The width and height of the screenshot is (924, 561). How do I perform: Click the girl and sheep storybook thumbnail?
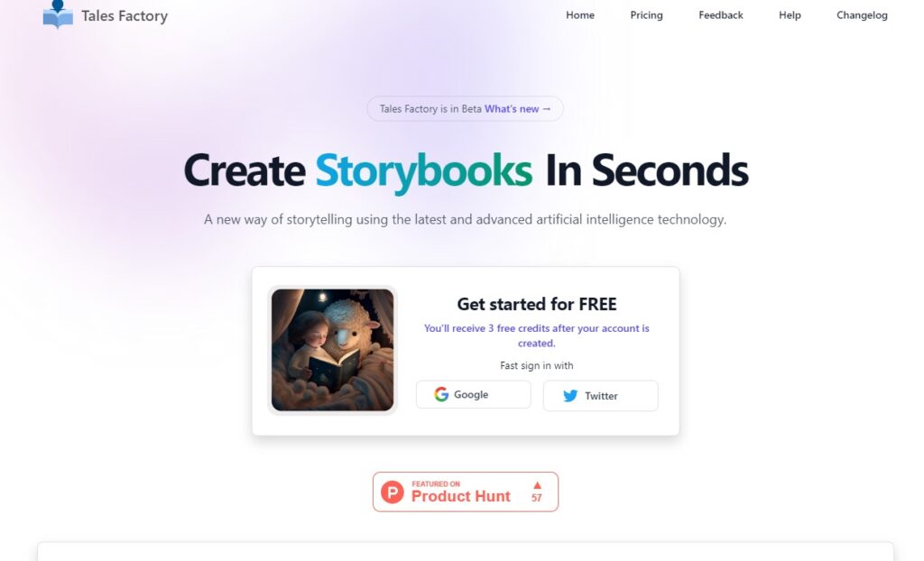click(332, 350)
